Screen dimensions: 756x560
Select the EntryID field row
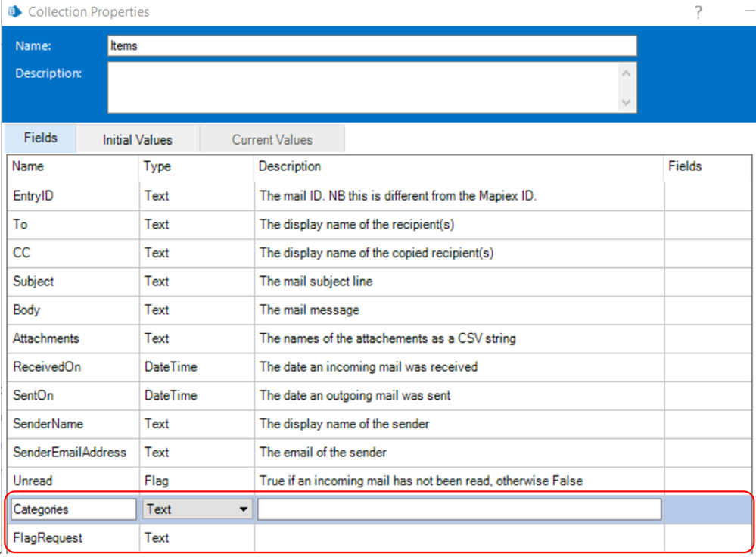(x=33, y=196)
